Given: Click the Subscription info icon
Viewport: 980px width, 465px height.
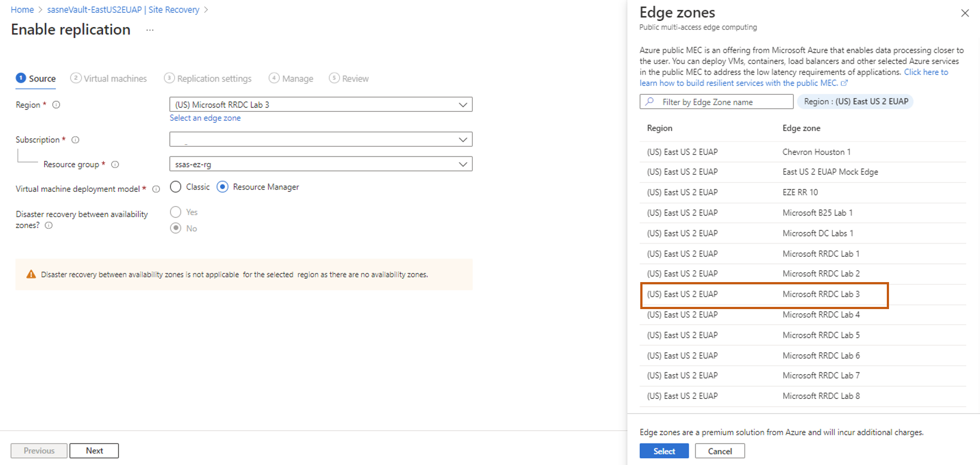Looking at the screenshot, I should coord(76,140).
